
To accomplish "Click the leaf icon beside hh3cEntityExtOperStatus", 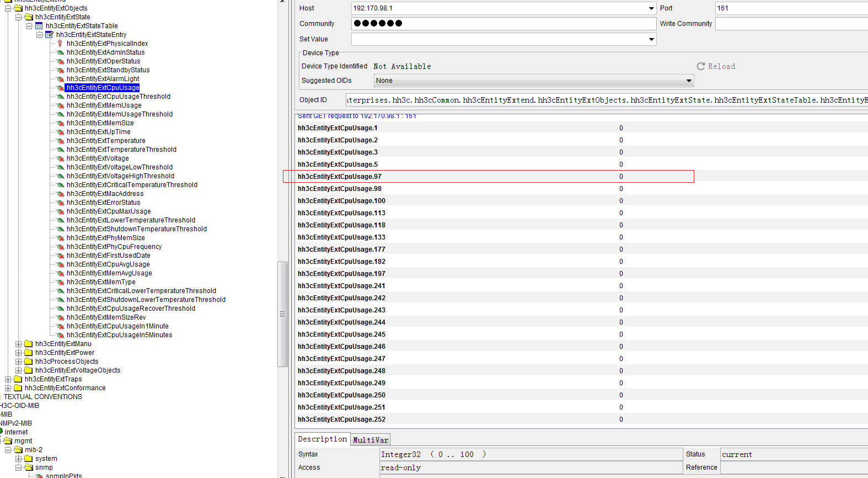I will [60, 61].
